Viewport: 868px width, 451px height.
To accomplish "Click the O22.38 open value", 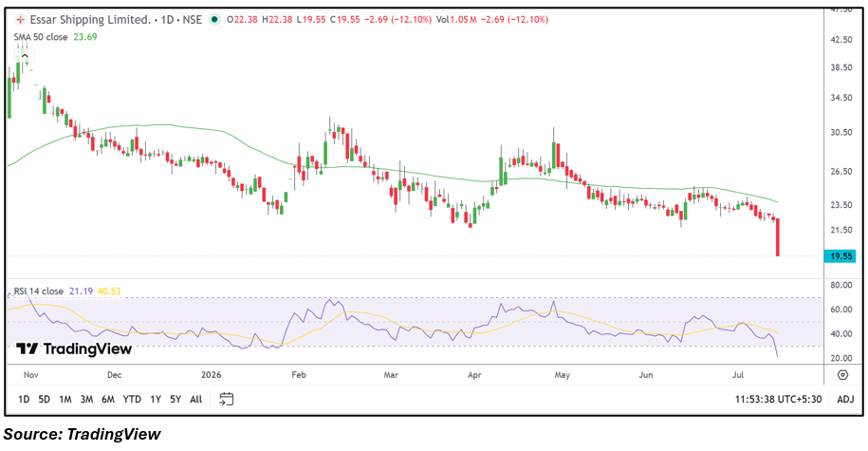I will coord(243,20).
